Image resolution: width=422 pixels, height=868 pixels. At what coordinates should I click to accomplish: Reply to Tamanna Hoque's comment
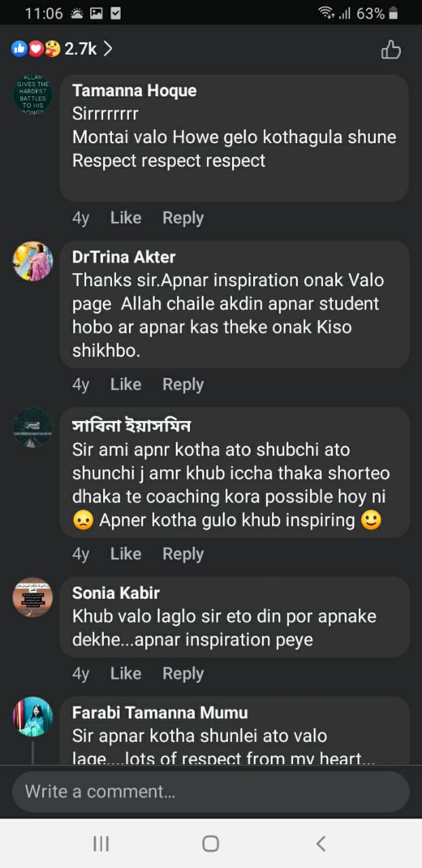(x=183, y=218)
